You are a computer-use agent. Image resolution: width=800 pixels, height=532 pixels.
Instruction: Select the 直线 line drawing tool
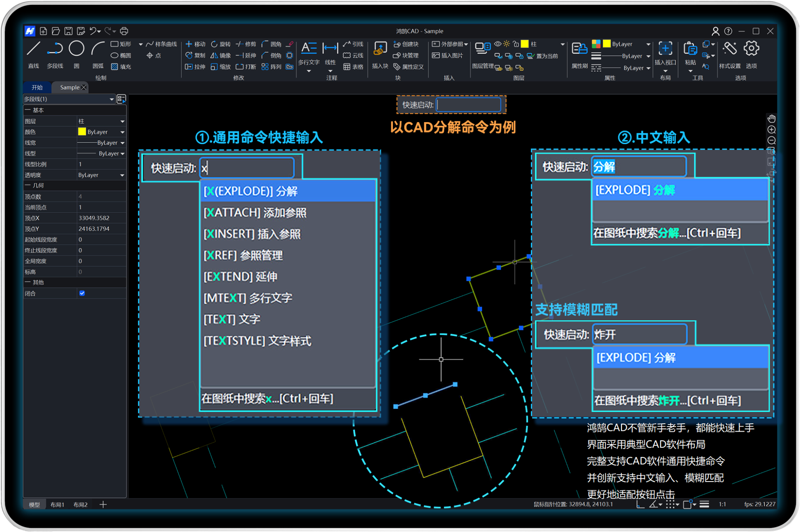(33, 54)
